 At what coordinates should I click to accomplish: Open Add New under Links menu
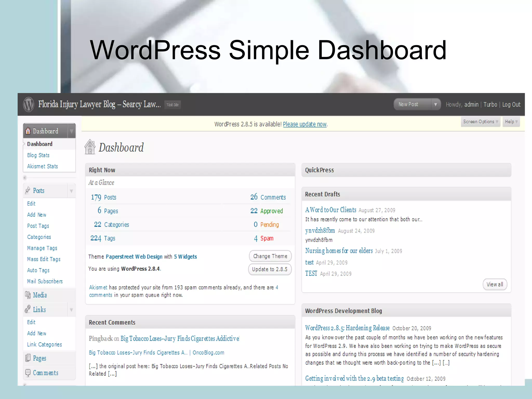tap(37, 333)
